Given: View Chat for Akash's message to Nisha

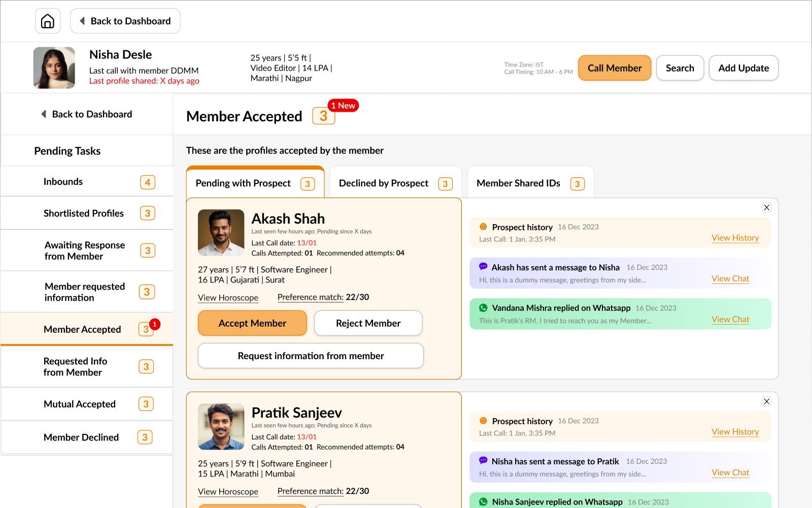Looking at the screenshot, I should tap(730, 278).
